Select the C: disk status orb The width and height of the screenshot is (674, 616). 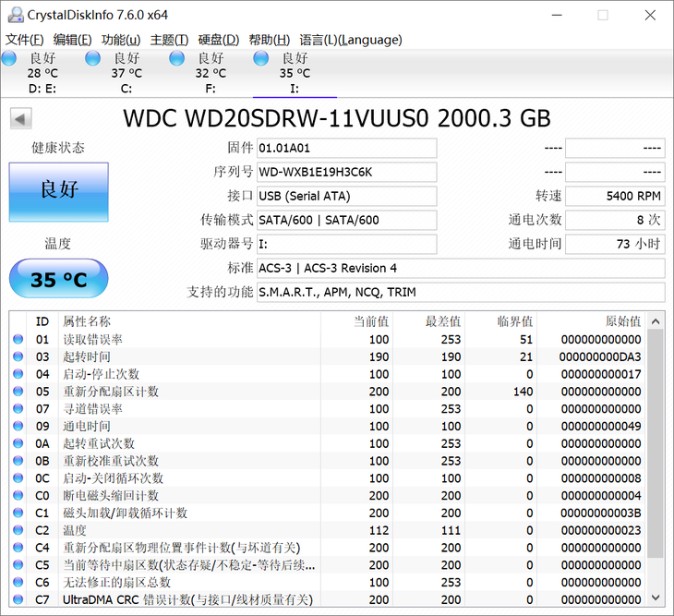93,58
